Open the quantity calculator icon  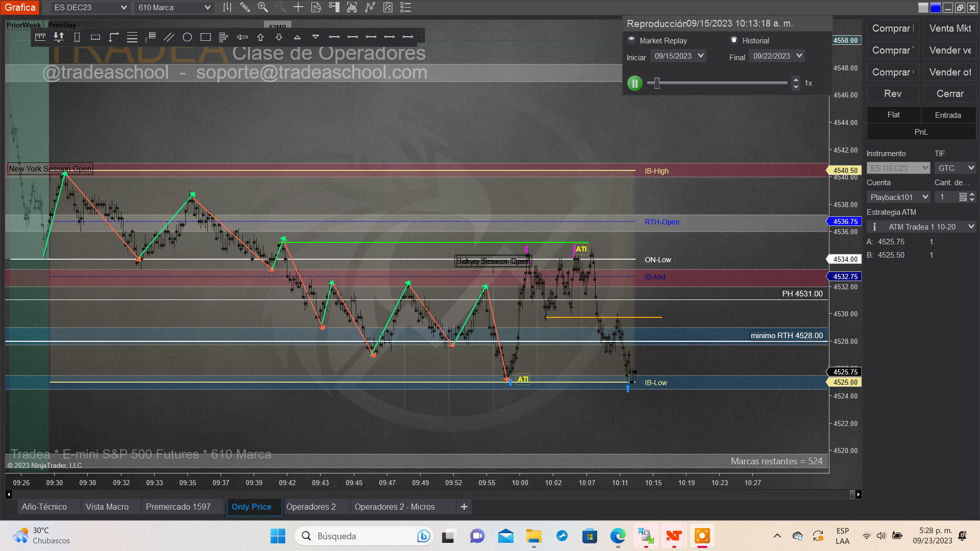click(x=963, y=197)
